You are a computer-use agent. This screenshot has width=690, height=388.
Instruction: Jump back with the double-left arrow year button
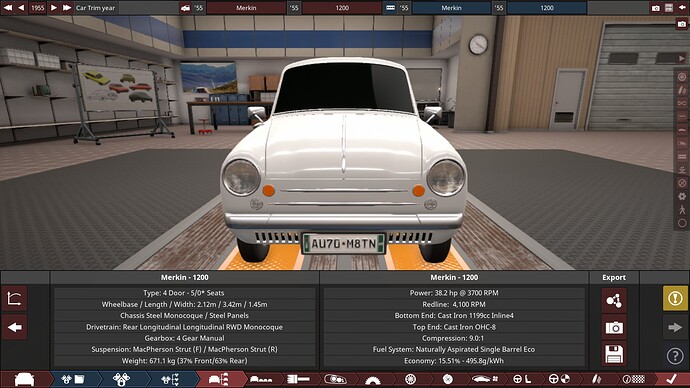8,7
